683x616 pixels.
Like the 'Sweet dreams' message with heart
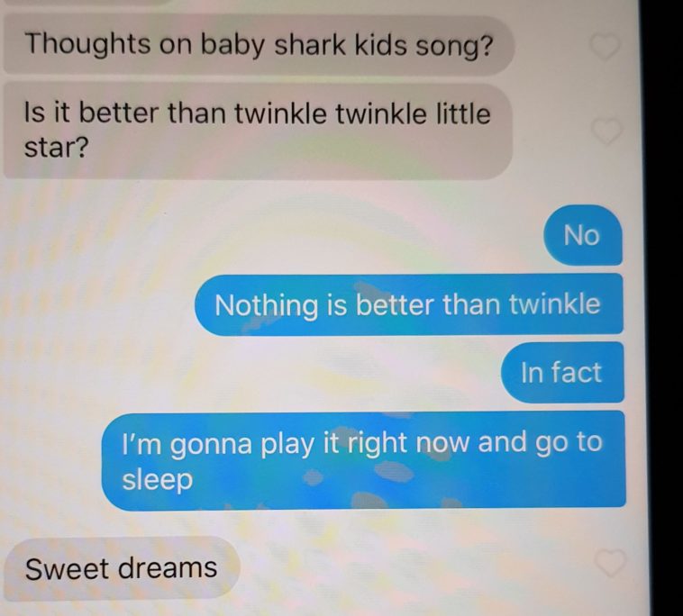click(610, 563)
